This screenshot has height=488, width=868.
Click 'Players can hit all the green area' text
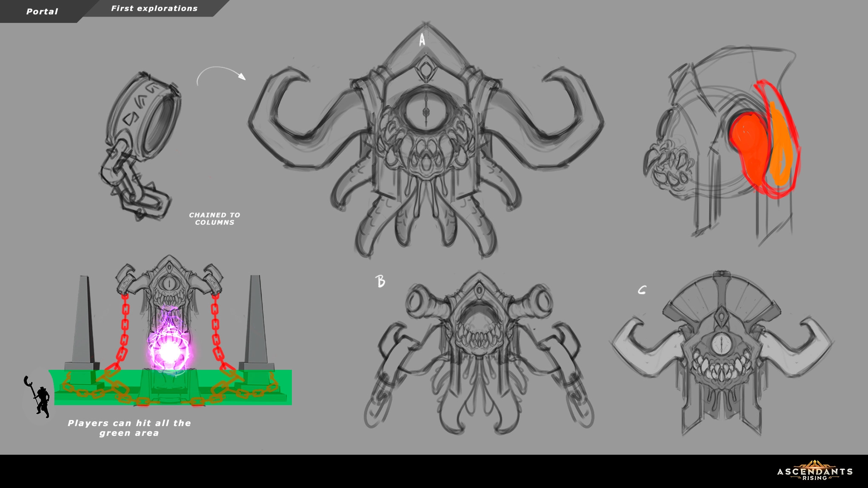click(129, 428)
